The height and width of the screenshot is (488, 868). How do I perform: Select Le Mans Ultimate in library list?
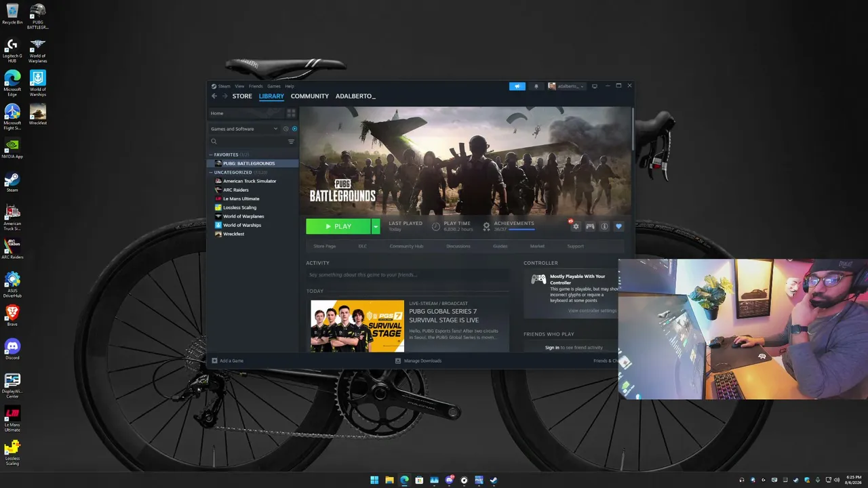pyautogui.click(x=252, y=199)
